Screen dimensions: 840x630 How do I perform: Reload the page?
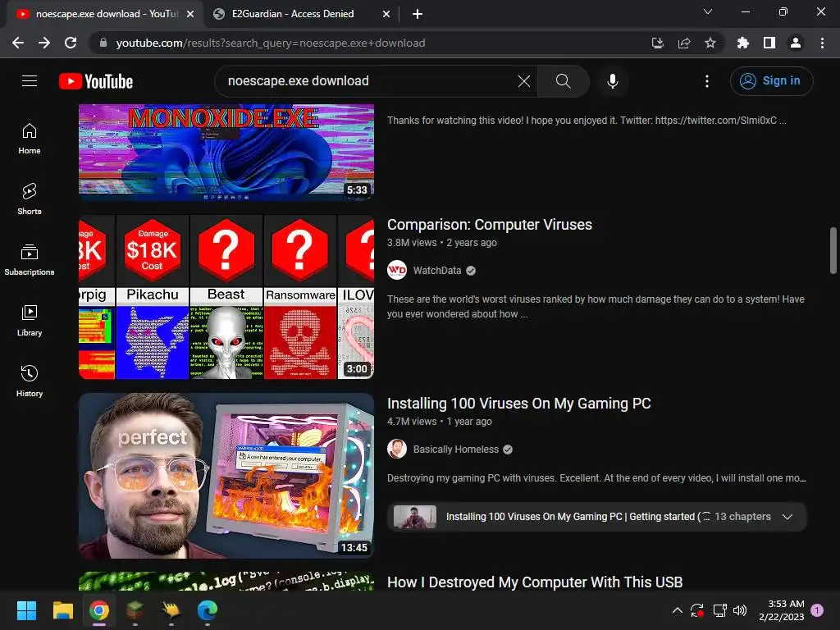click(71, 43)
